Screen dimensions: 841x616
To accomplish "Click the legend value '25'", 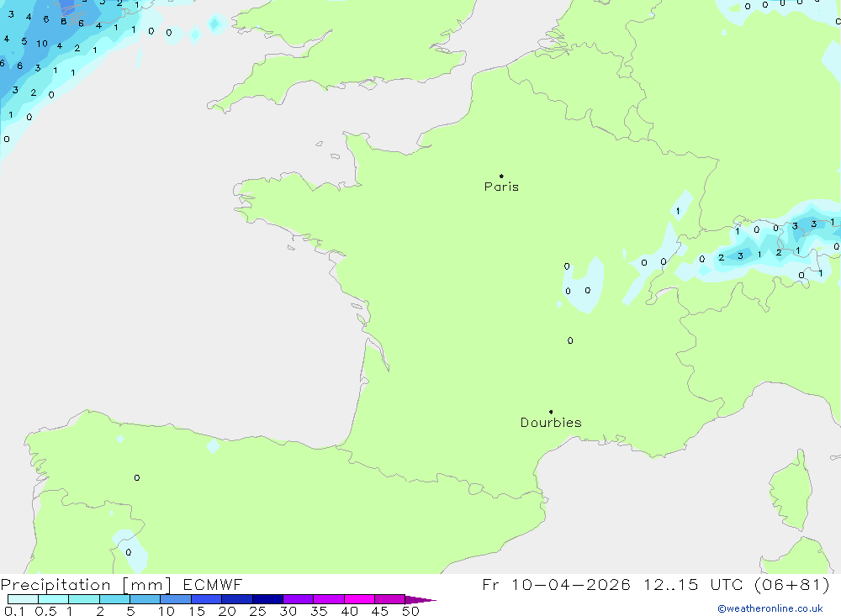I will coord(257,611).
